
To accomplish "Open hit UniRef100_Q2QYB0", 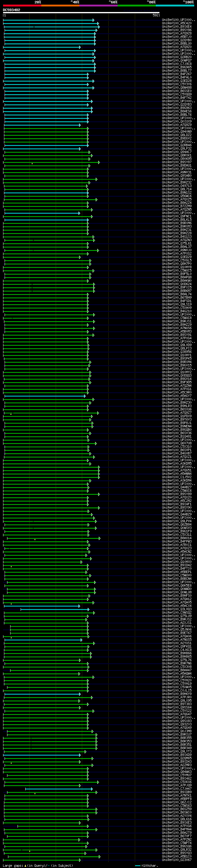I will point(177,40).
